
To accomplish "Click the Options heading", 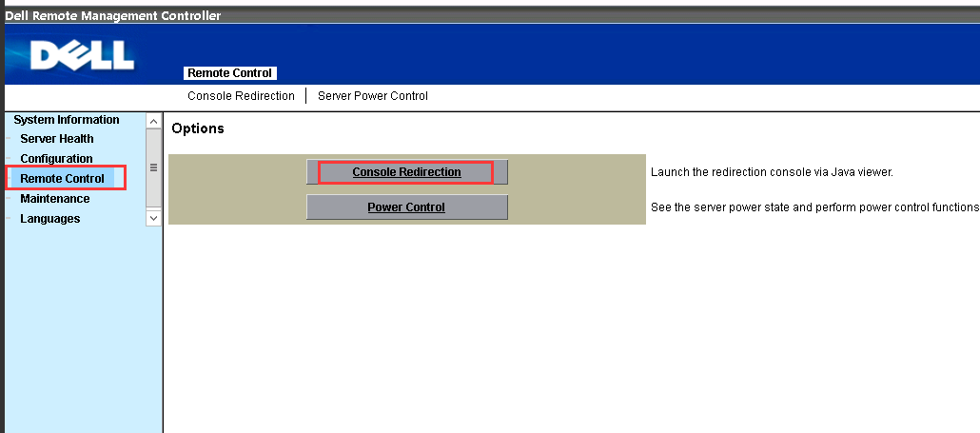I will click(x=198, y=128).
